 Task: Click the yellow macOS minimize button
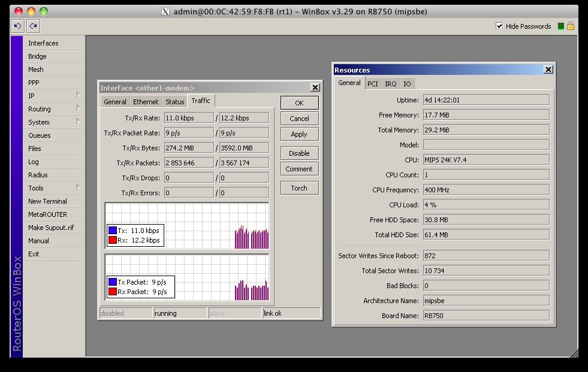tap(31, 11)
